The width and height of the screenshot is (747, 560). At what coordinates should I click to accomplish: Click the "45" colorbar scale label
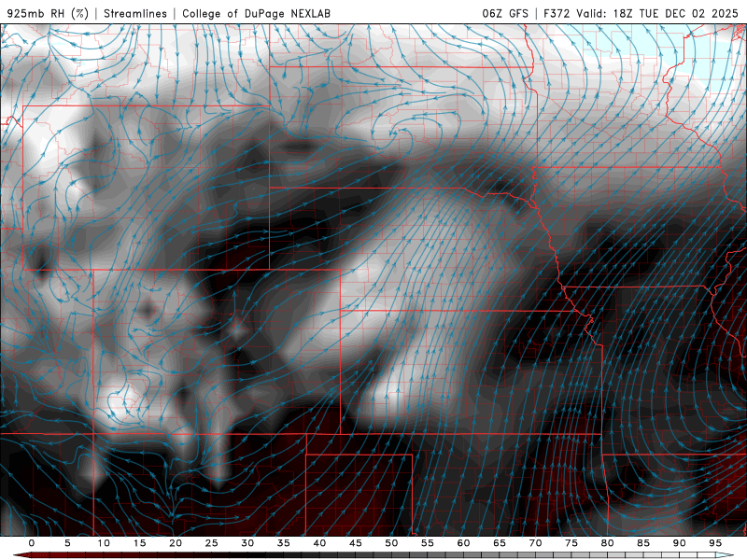(356, 543)
